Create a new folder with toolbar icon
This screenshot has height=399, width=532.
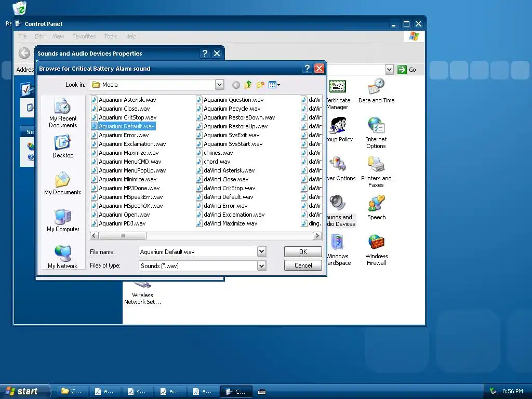260,85
